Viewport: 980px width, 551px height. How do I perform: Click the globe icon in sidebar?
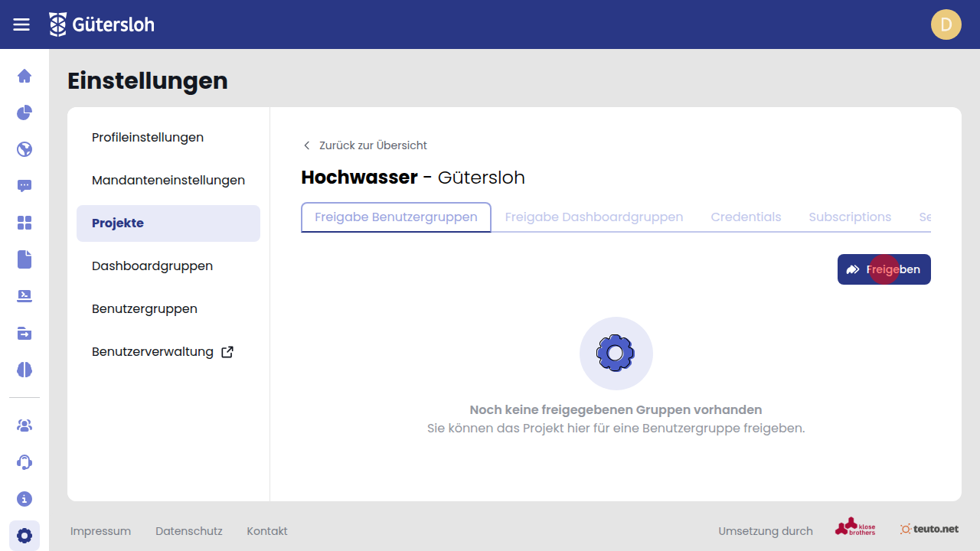[x=24, y=149]
